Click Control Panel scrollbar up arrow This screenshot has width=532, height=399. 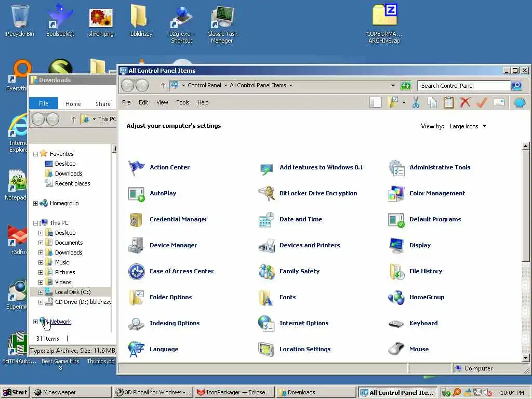click(x=526, y=146)
